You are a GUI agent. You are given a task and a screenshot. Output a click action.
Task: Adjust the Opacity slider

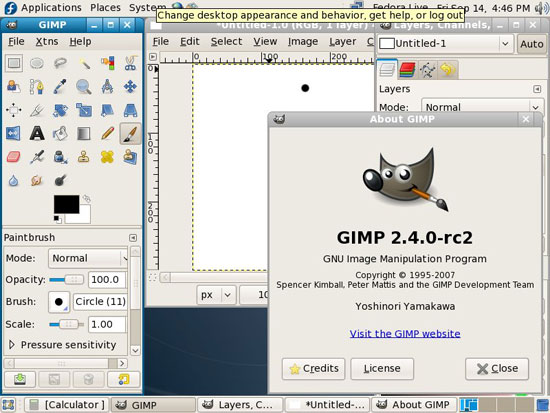point(67,280)
